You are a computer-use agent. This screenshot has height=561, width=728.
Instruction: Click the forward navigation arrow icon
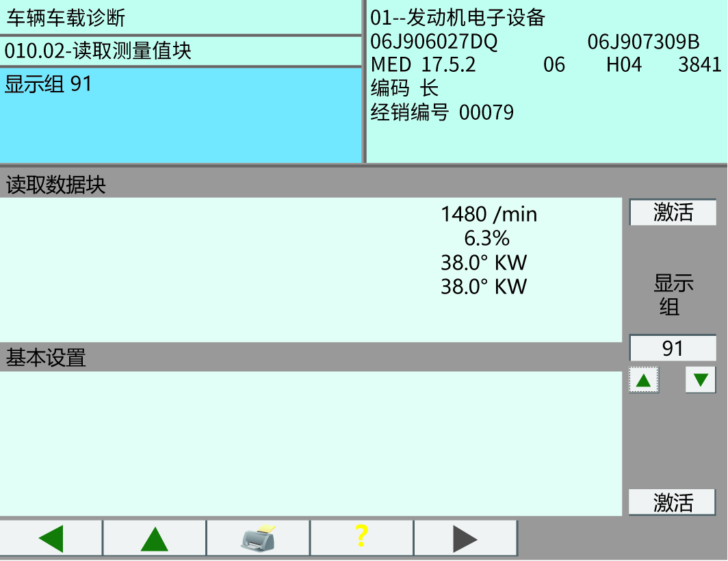tap(465, 538)
